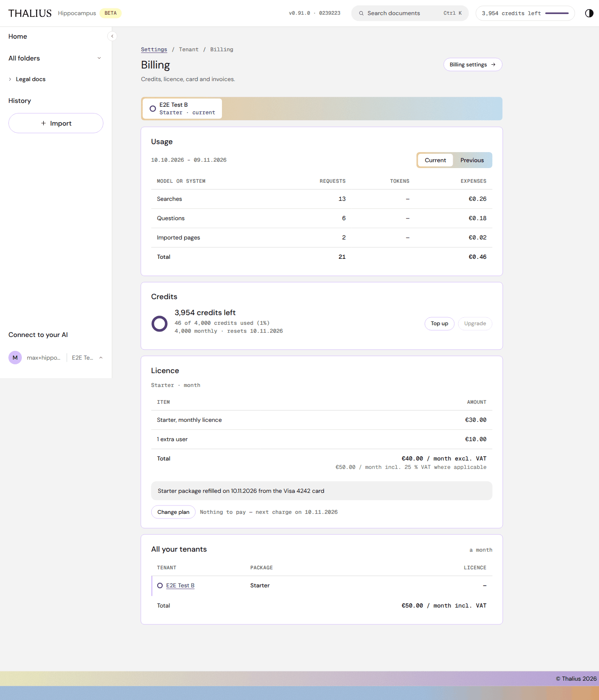This screenshot has height=700, width=599.
Task: Toggle the dark/light theme icon
Action: (589, 13)
